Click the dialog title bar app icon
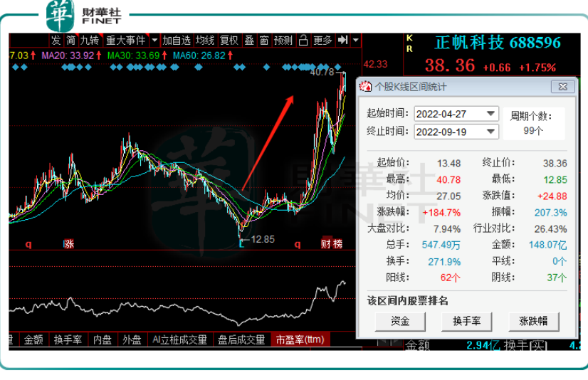 365,87
